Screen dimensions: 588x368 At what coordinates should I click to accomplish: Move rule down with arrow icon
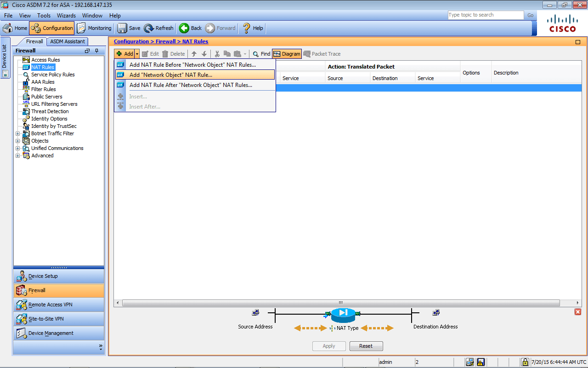click(204, 54)
